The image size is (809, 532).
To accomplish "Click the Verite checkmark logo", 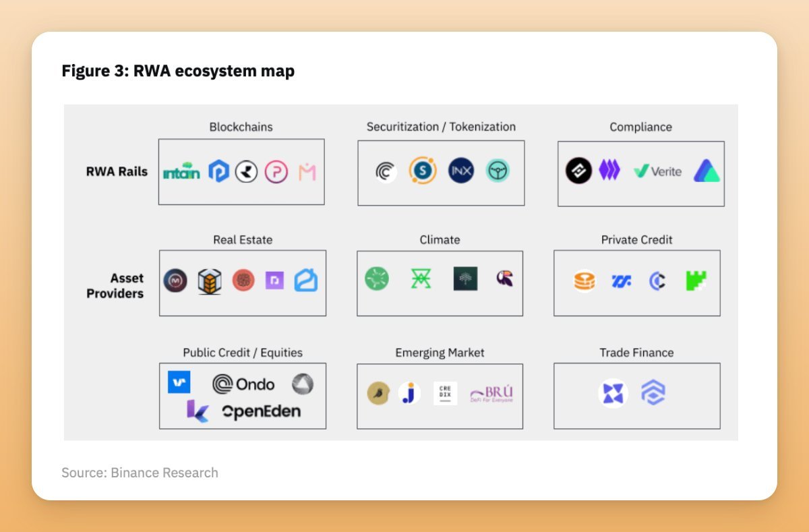I will (658, 171).
